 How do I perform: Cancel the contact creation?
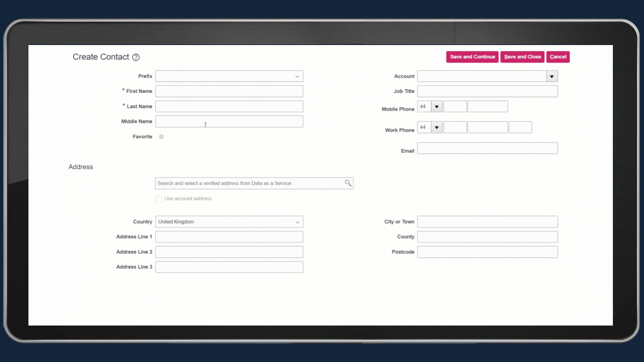tap(558, 57)
